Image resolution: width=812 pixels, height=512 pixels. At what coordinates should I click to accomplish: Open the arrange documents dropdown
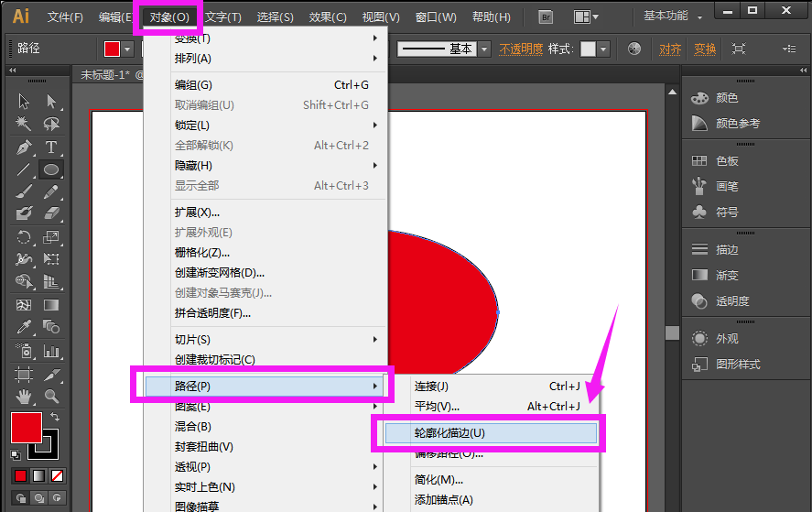tap(586, 17)
